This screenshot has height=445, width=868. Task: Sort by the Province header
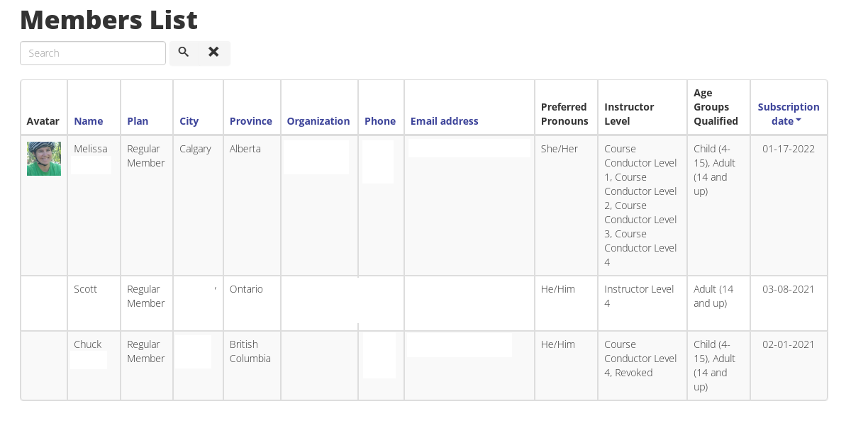click(x=251, y=121)
